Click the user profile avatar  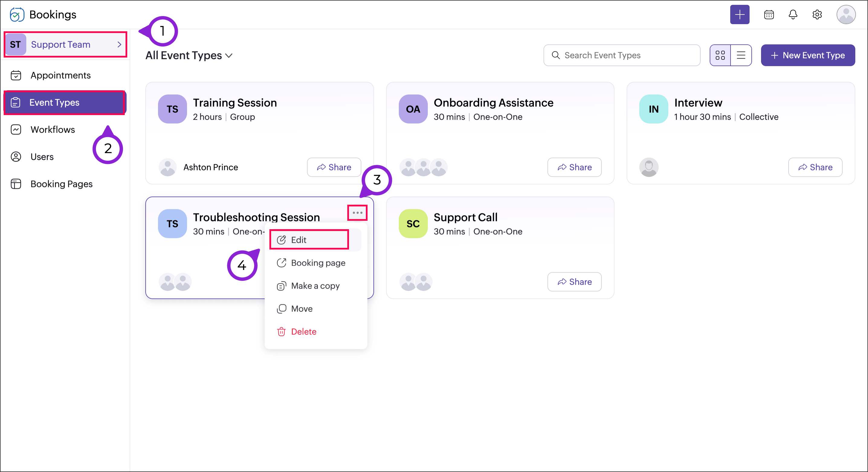[x=845, y=14]
